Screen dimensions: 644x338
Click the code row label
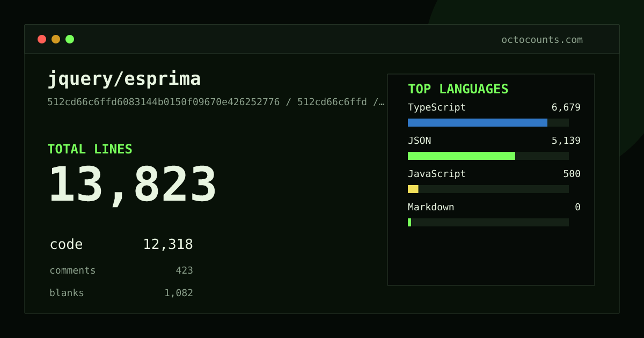[x=66, y=245]
